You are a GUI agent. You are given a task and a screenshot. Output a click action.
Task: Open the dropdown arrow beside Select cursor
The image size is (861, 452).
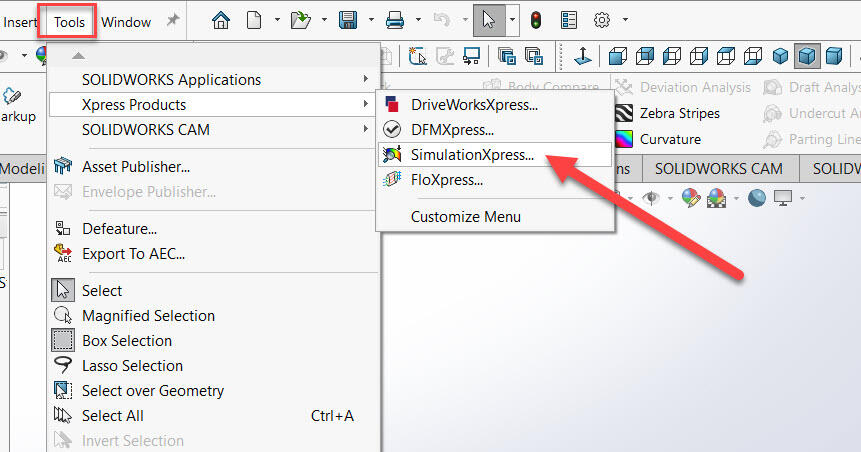click(512, 20)
